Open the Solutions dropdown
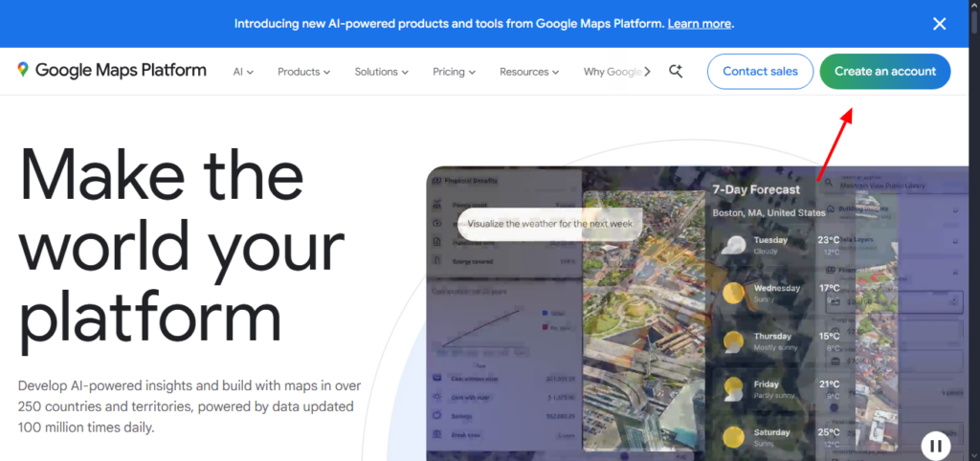The image size is (980, 461). 381,72
